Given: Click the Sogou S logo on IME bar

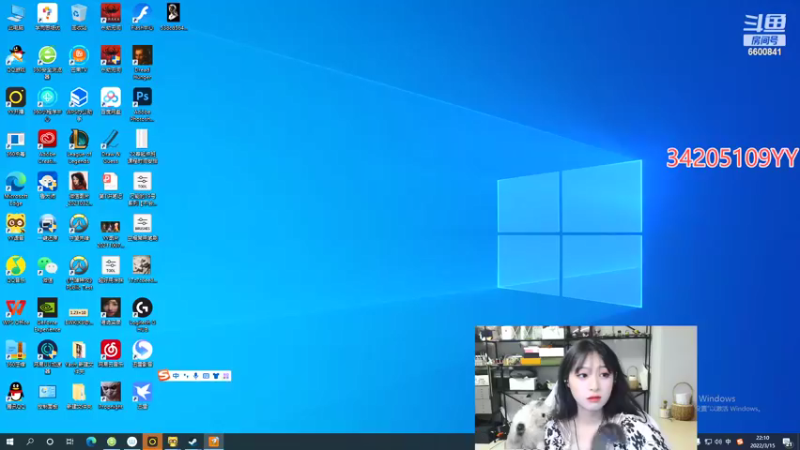Looking at the screenshot, I should (164, 376).
